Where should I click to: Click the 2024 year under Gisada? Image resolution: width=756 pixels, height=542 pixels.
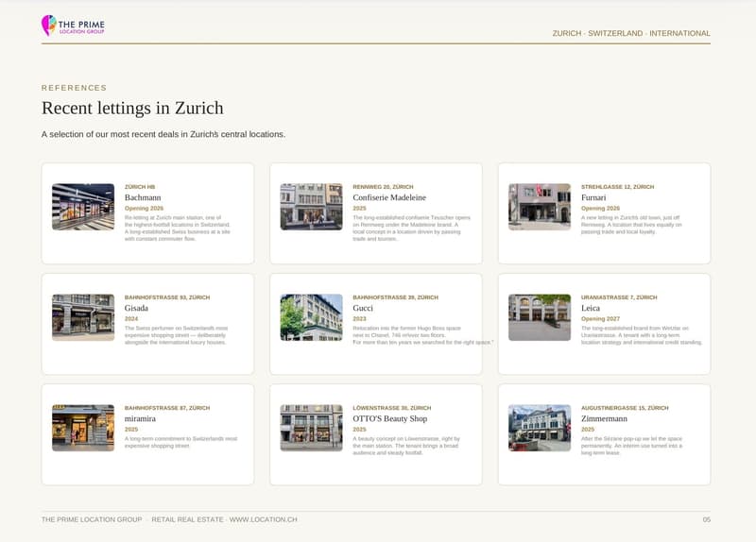pos(131,319)
